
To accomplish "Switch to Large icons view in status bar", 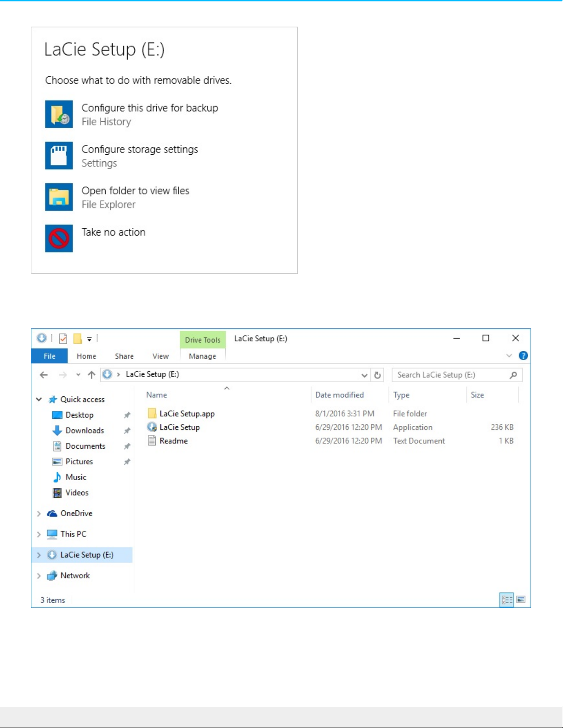I will tap(521, 599).
